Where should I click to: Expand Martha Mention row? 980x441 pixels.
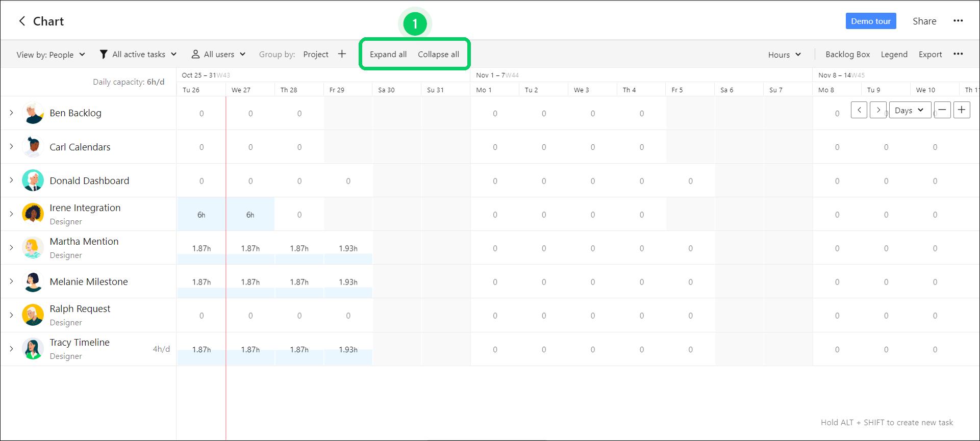point(11,247)
